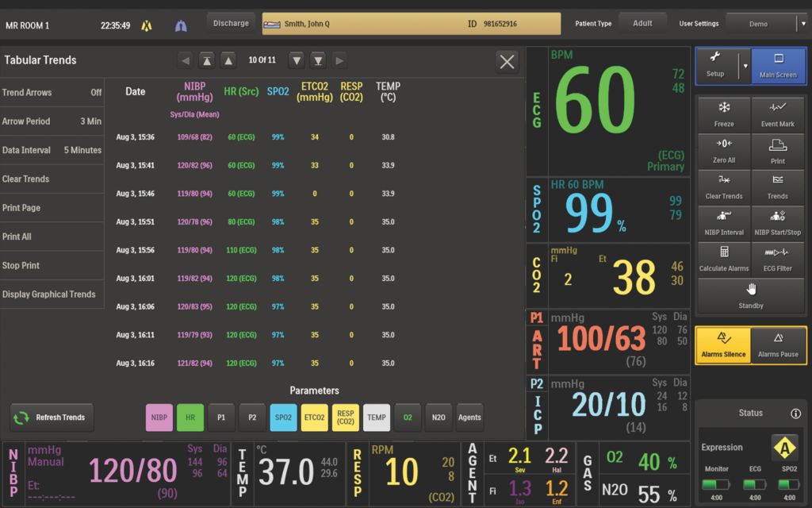Select Print All menu item
812x508 pixels.
point(52,237)
